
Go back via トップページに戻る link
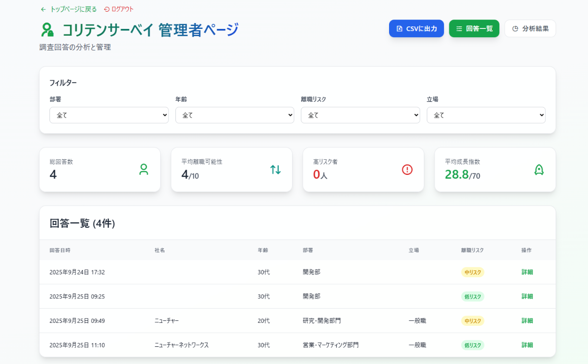(x=73, y=9)
